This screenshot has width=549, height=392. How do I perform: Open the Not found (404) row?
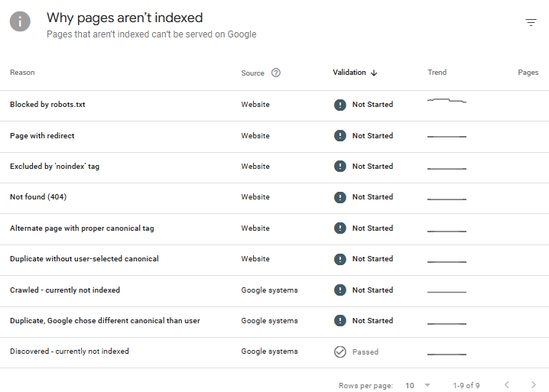coord(38,197)
